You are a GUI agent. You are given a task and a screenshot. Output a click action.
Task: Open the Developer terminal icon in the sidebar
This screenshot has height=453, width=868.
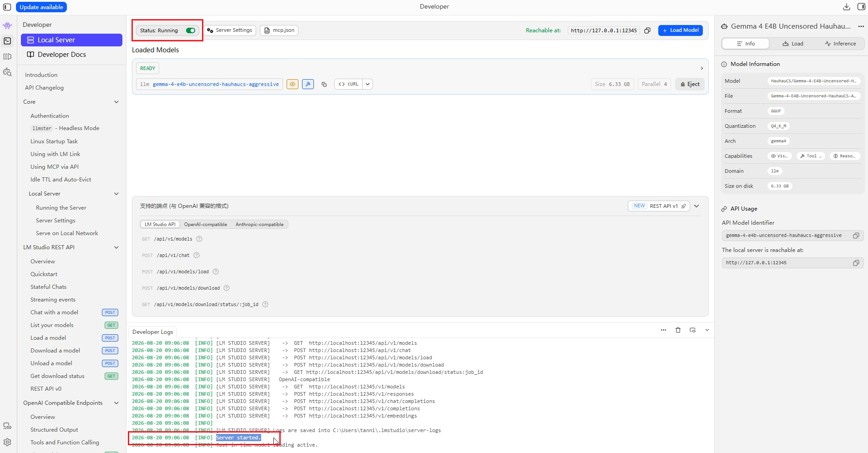7,41
